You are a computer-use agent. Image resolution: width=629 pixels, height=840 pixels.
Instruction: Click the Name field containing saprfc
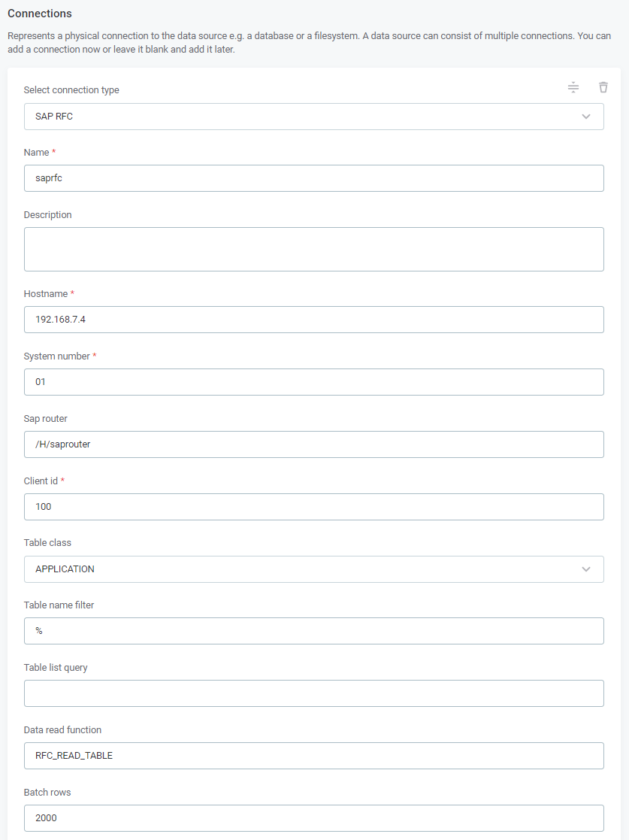click(x=313, y=178)
